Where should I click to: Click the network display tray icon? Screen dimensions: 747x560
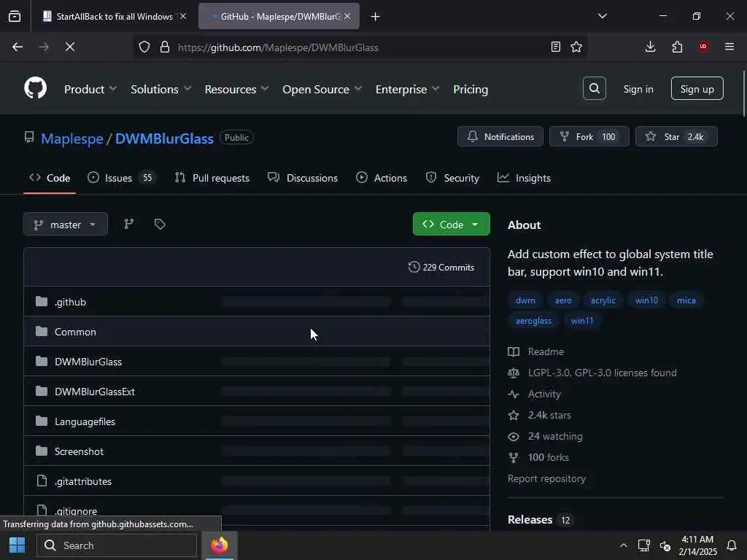[644, 545]
